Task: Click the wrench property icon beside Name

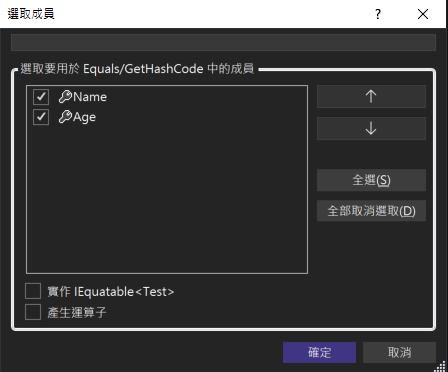Action: pos(65,97)
